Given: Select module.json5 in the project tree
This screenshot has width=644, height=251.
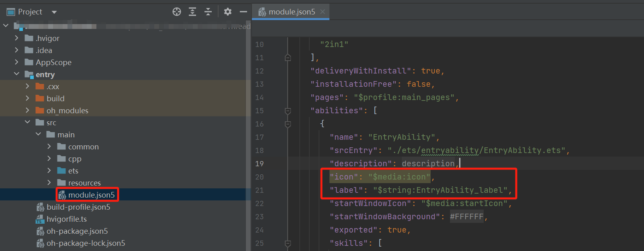Looking at the screenshot, I should (91, 195).
